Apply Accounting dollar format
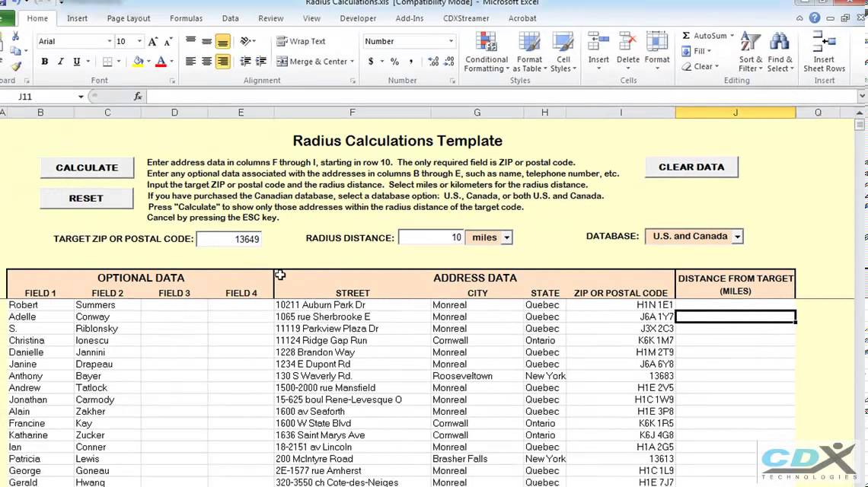 371,62
